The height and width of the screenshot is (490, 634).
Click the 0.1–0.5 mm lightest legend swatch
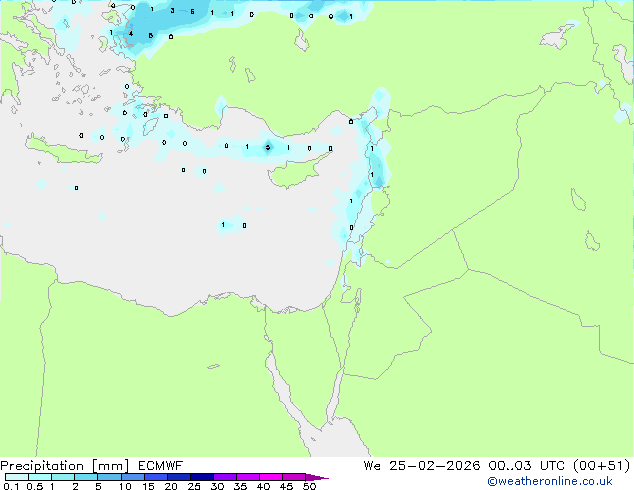17,477
